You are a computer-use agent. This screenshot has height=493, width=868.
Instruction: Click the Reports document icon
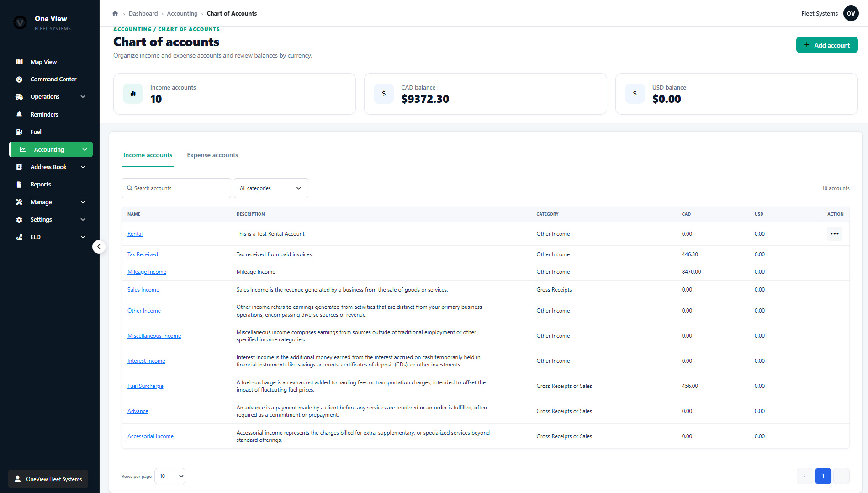click(19, 185)
